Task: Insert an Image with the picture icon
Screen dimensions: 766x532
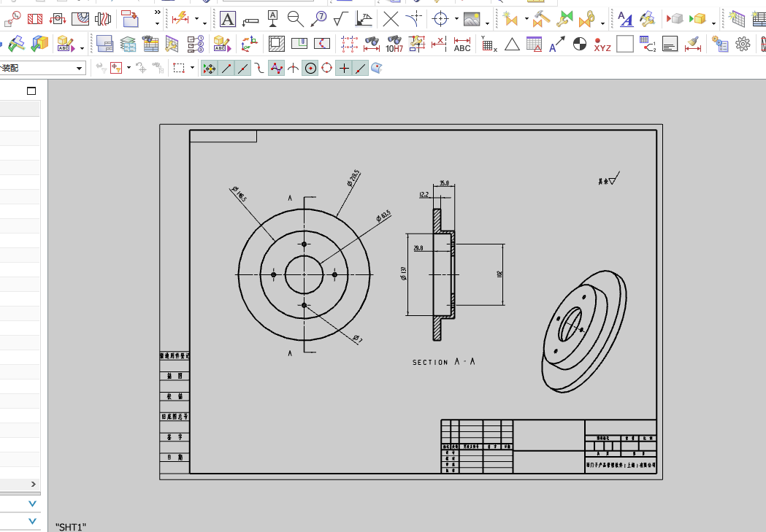Action: point(472,19)
